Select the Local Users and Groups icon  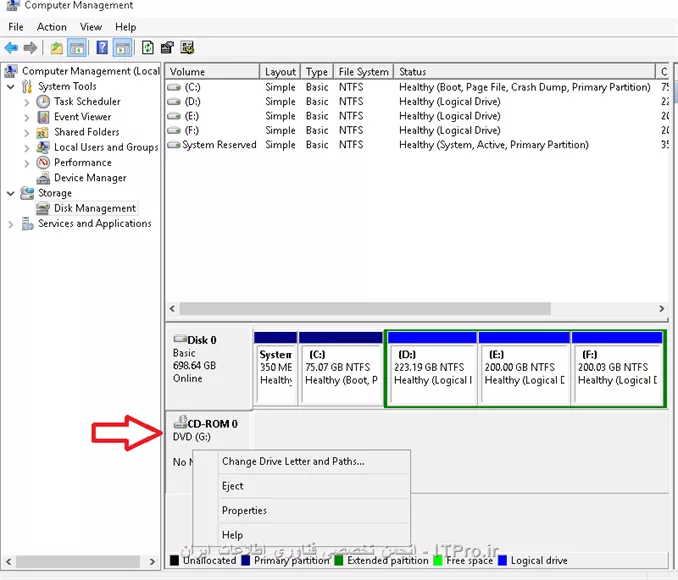42,147
